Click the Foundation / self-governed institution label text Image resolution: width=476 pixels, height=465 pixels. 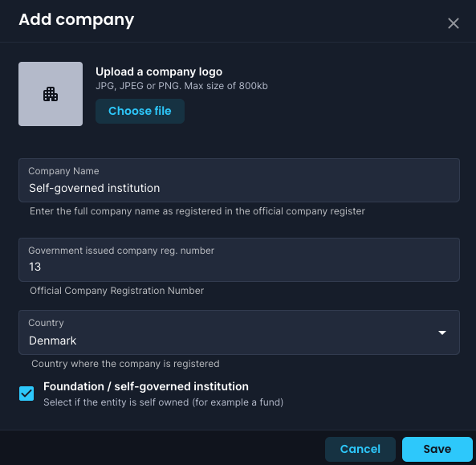(x=146, y=386)
